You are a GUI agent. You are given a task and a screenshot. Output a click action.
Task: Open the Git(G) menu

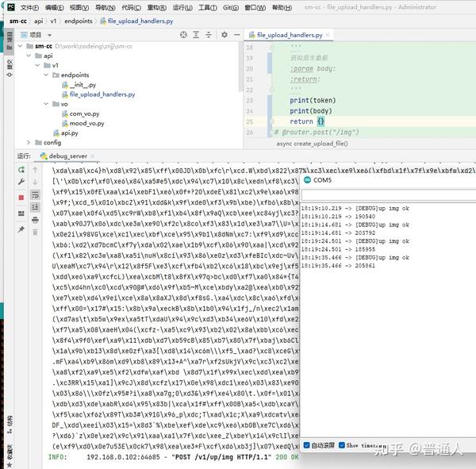click(x=231, y=8)
